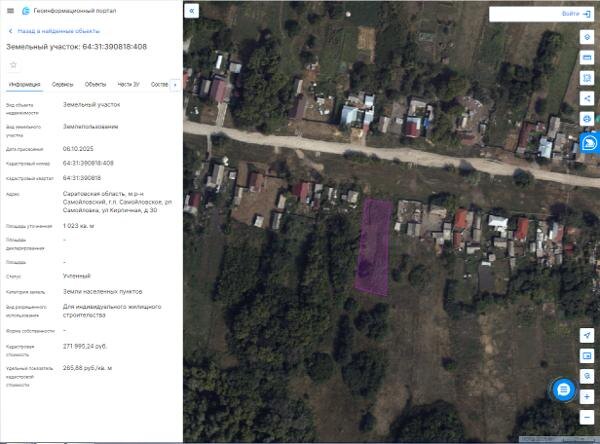Switch to the Сервисы tab
600x444 pixels.
coord(62,84)
